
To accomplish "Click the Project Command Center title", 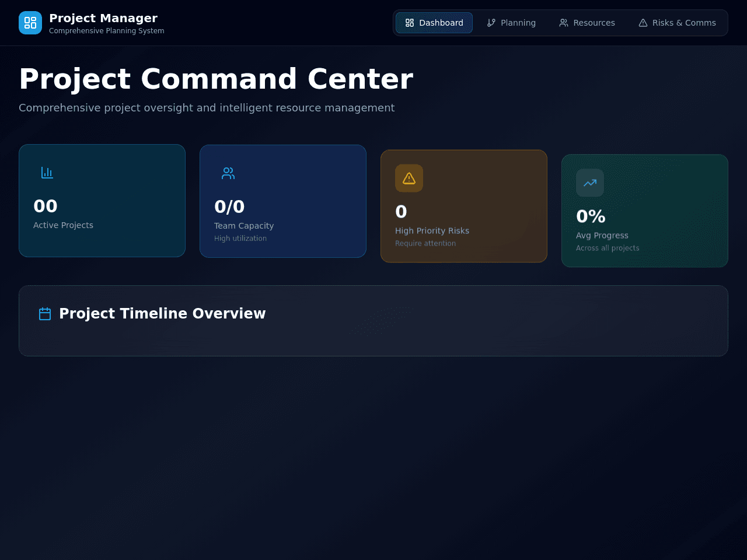I will point(216,79).
